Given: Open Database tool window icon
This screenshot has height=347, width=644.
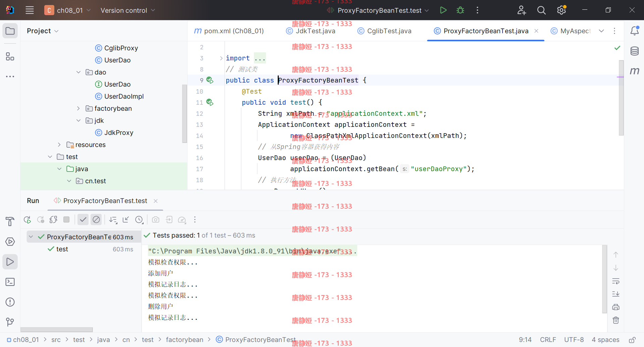Looking at the screenshot, I should click(x=634, y=51).
